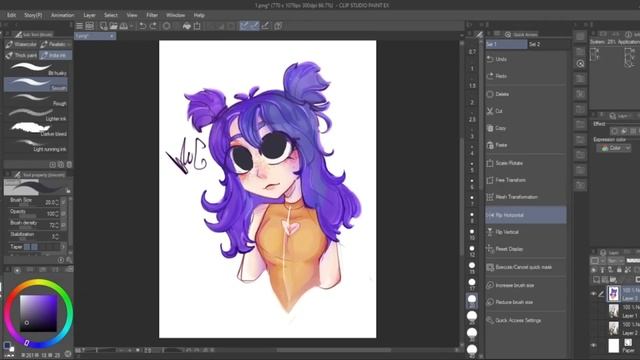The image size is (640, 360).
Task: Click the Delete icon in Quick Access
Action: pyautogui.click(x=490, y=94)
